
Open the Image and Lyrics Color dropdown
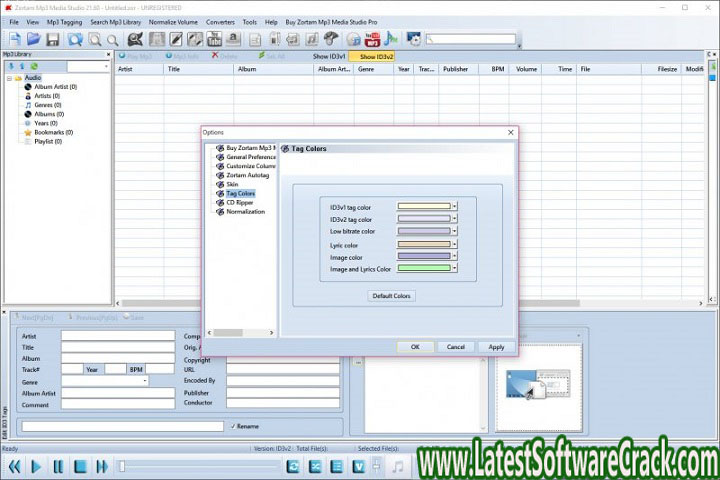coord(454,268)
